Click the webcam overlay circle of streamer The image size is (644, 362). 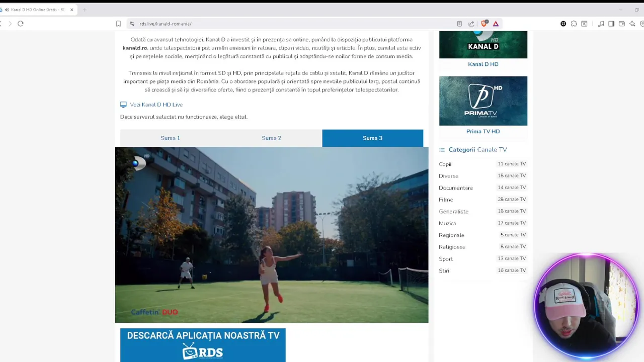tap(586, 306)
